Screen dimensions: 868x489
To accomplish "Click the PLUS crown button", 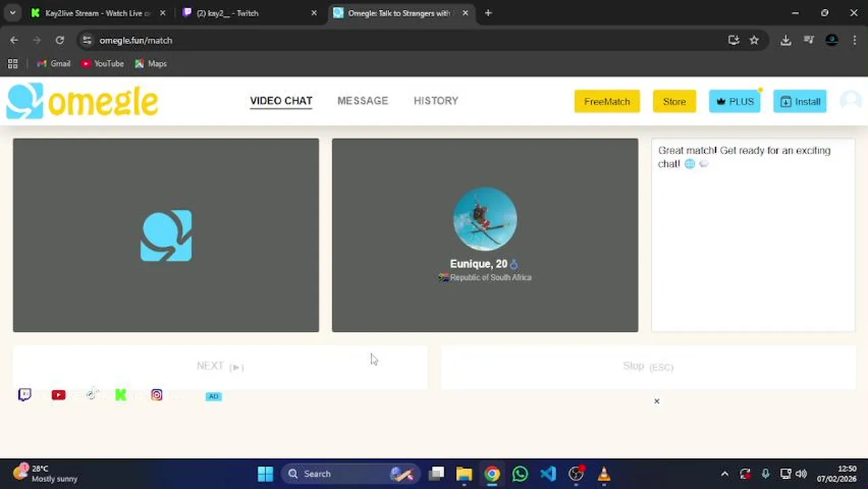I will 735,101.
